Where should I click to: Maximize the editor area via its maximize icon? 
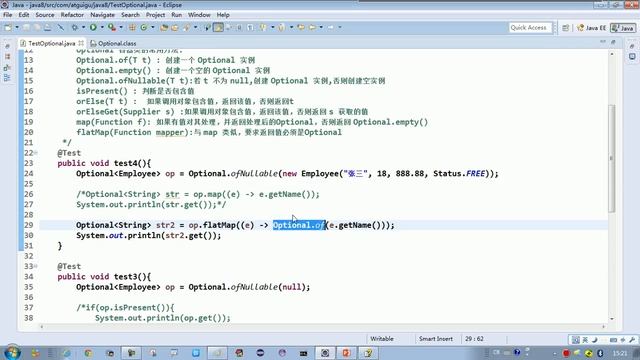point(613,42)
